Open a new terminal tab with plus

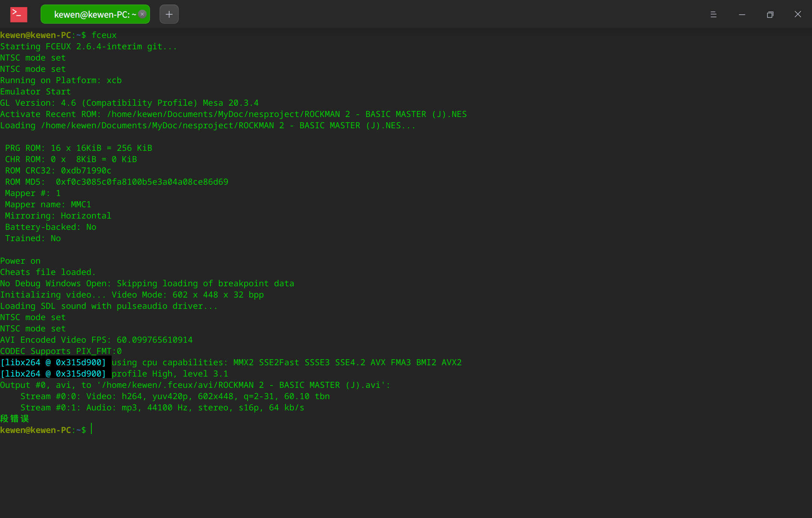[x=169, y=14]
